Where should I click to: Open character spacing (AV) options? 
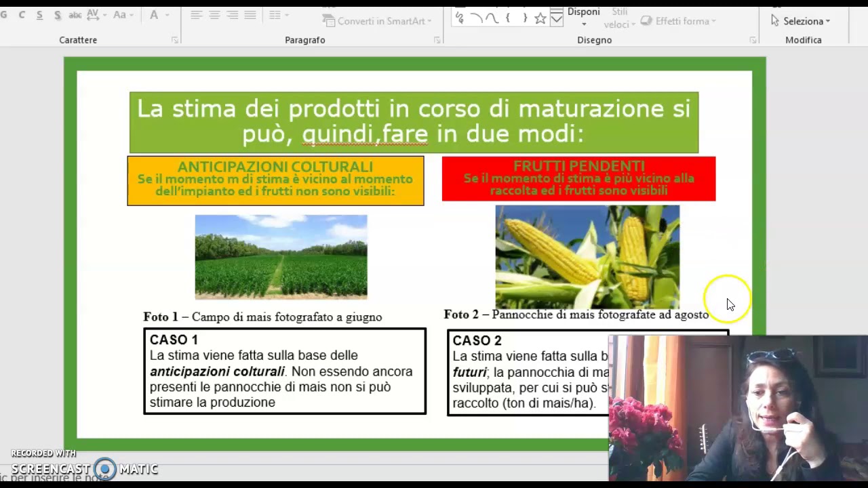[96, 15]
